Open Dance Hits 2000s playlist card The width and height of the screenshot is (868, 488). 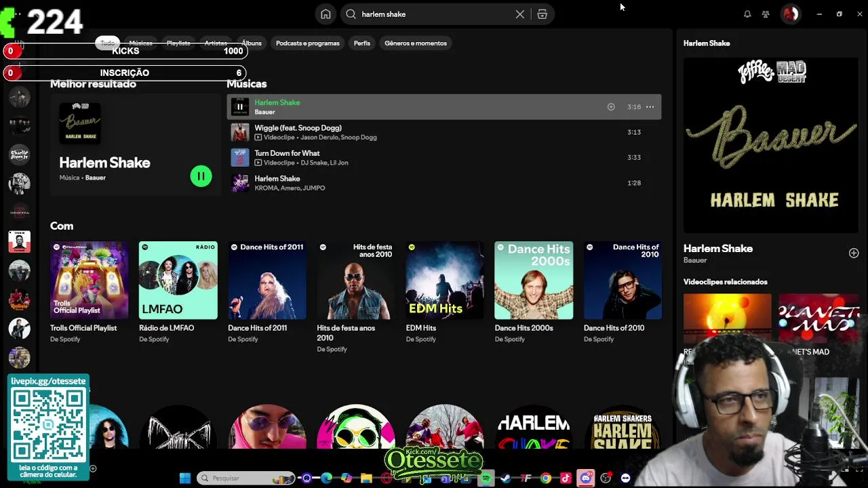coord(534,292)
